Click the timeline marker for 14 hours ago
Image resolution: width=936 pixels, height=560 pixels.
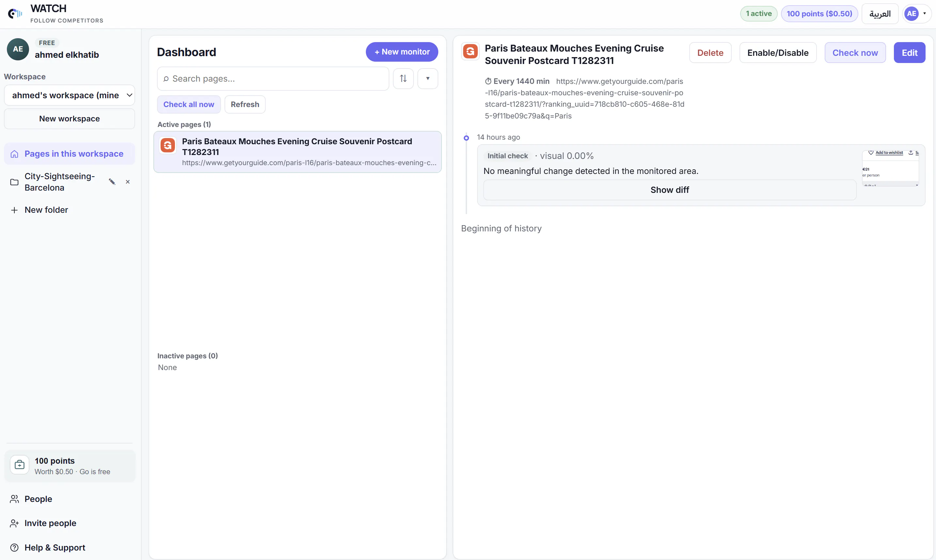pos(466,138)
